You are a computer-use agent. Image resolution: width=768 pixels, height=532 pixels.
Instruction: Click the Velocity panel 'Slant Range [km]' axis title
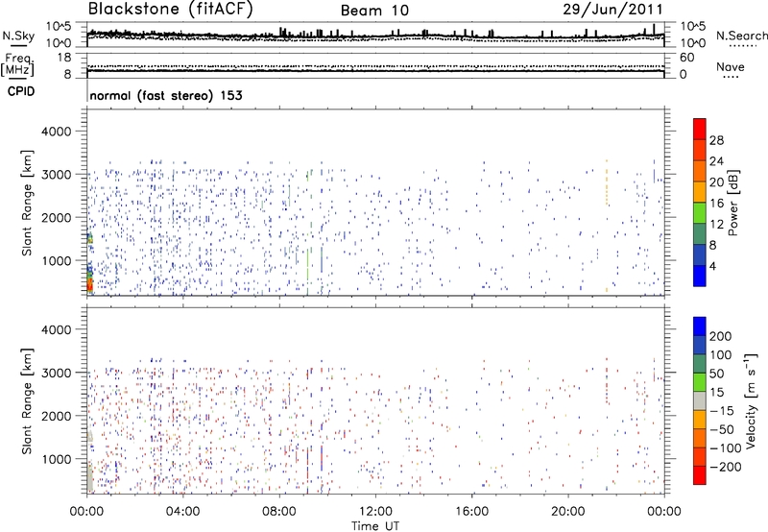tap(27, 400)
